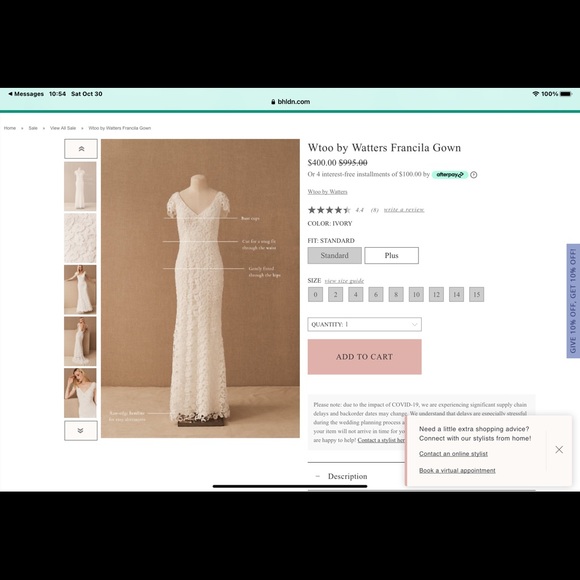Click Contact a stylist here link in notice
Screen dimensions: 580x580
(381, 440)
